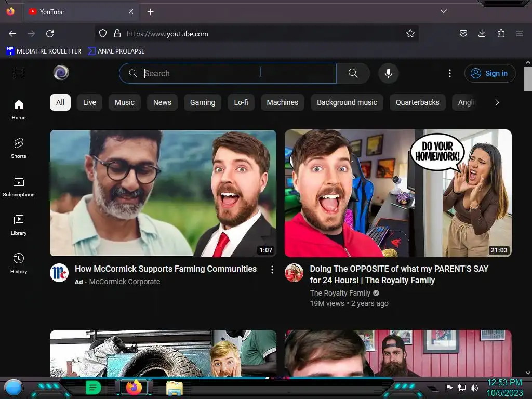Image resolution: width=532 pixels, height=399 pixels.
Task: Go to Home in sidebar
Action: point(19,110)
